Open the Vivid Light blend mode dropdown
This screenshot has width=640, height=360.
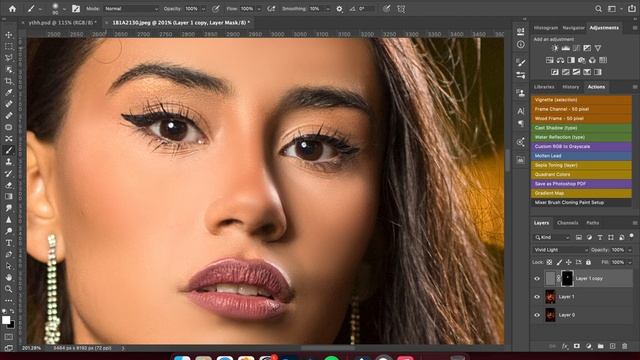coord(560,250)
